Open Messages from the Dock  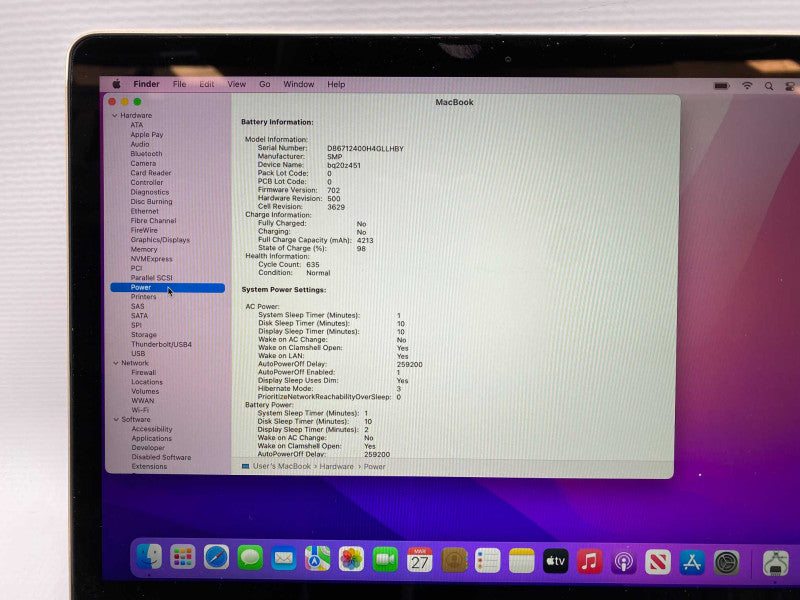pyautogui.click(x=250, y=558)
